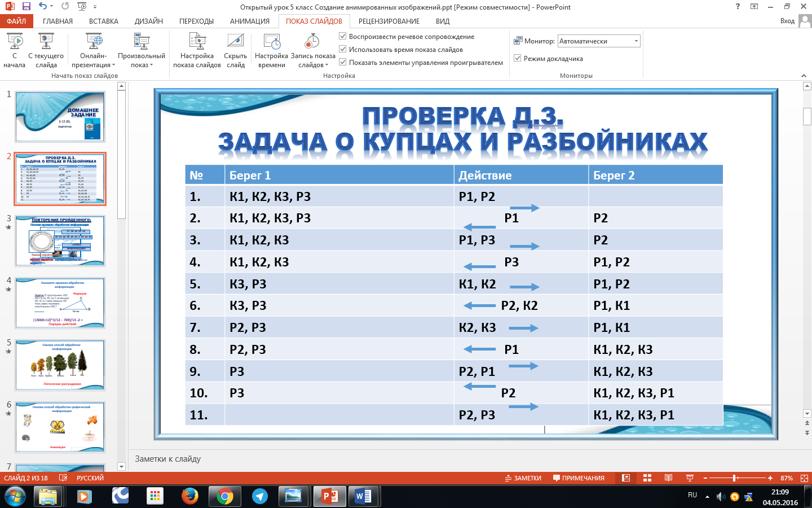Click the Hide Slide icon
The image size is (812, 508).
235,43
